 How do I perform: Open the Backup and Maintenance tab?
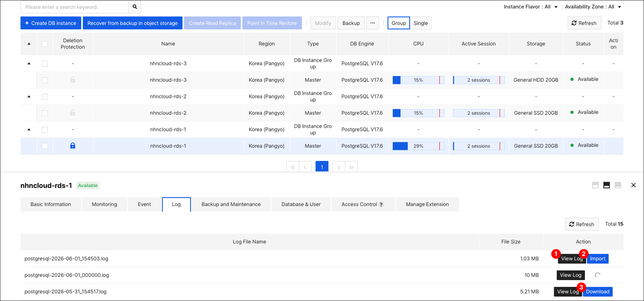[x=231, y=204]
